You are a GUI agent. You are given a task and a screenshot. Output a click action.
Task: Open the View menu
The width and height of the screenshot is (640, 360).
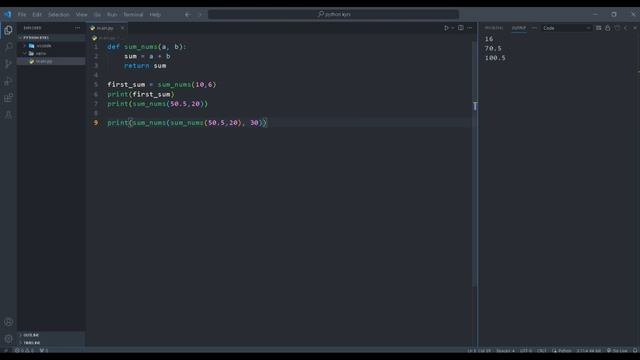(81, 14)
